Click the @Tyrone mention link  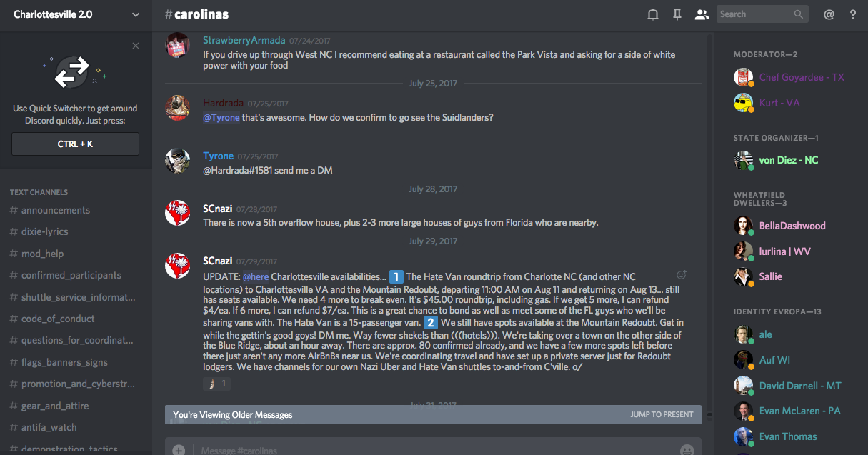click(221, 117)
